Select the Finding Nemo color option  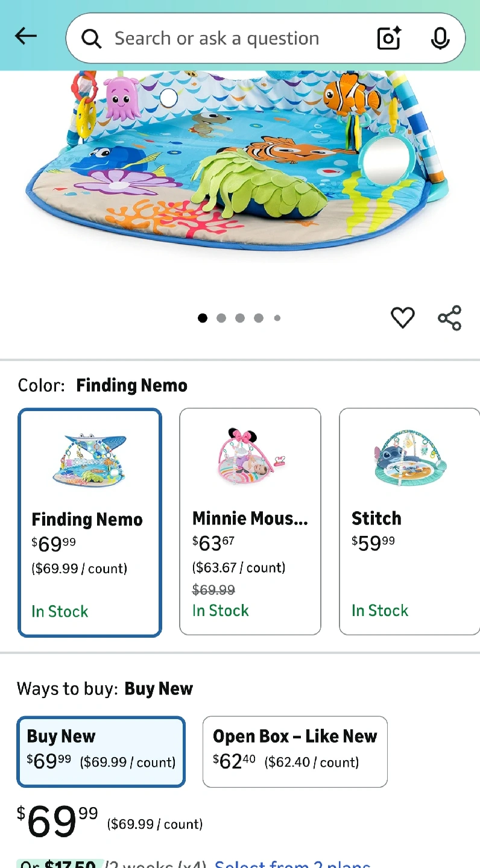point(90,522)
